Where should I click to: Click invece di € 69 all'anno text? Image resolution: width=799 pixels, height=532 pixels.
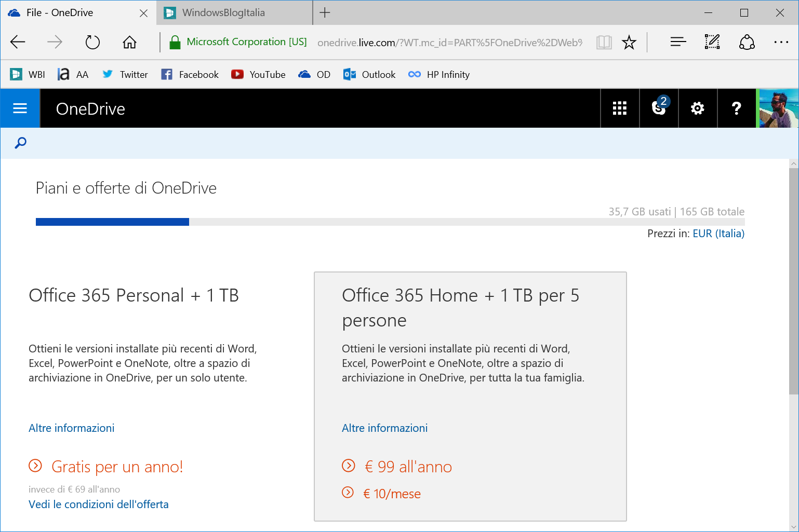click(74, 489)
